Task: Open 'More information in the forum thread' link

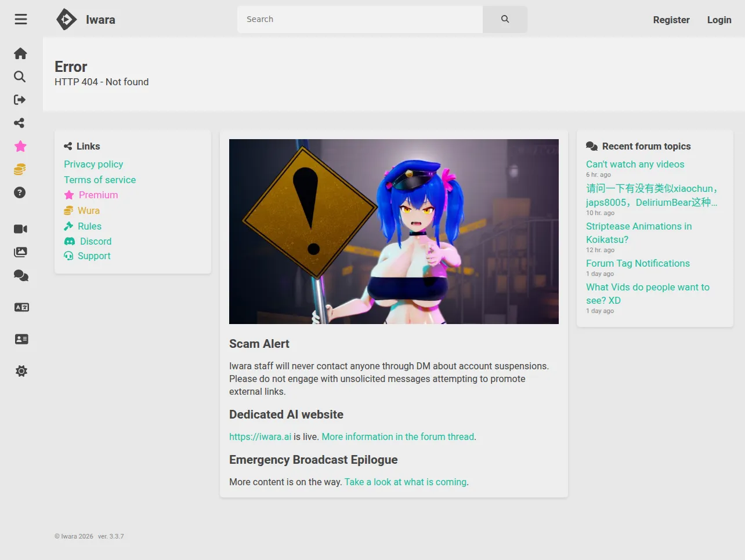Action: [x=398, y=437]
